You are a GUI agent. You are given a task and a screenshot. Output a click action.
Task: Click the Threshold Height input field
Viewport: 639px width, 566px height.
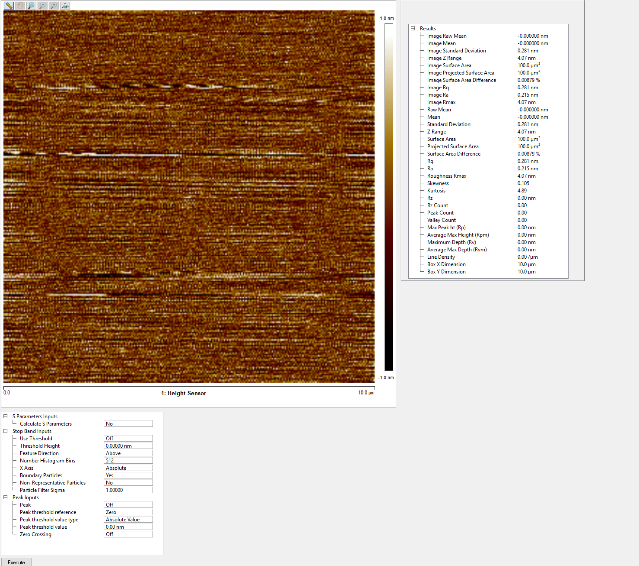pyautogui.click(x=128, y=446)
